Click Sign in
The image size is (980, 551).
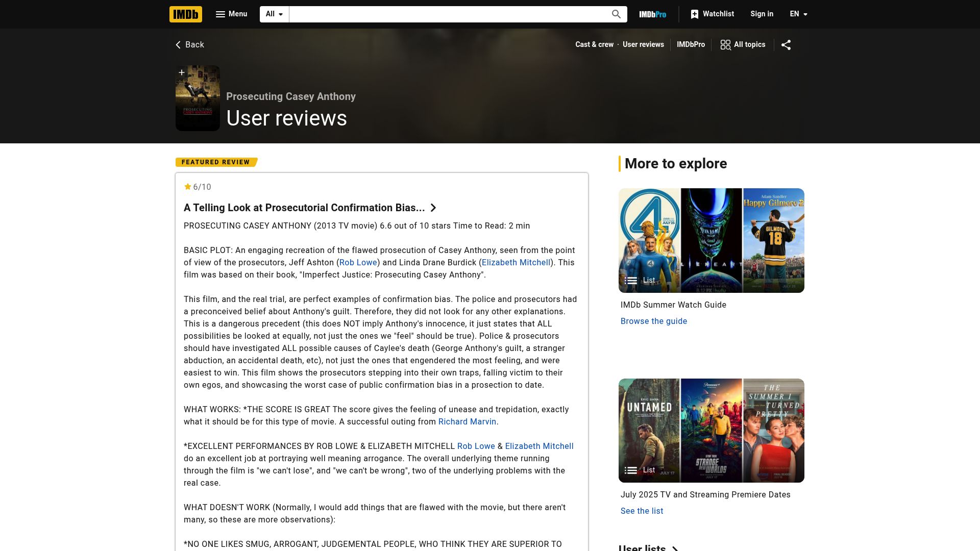pos(762,14)
